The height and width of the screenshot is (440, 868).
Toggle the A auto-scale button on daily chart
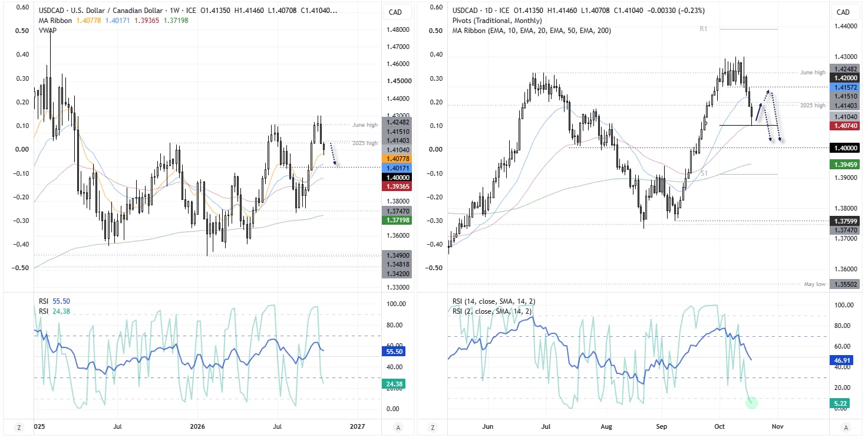pos(846,428)
